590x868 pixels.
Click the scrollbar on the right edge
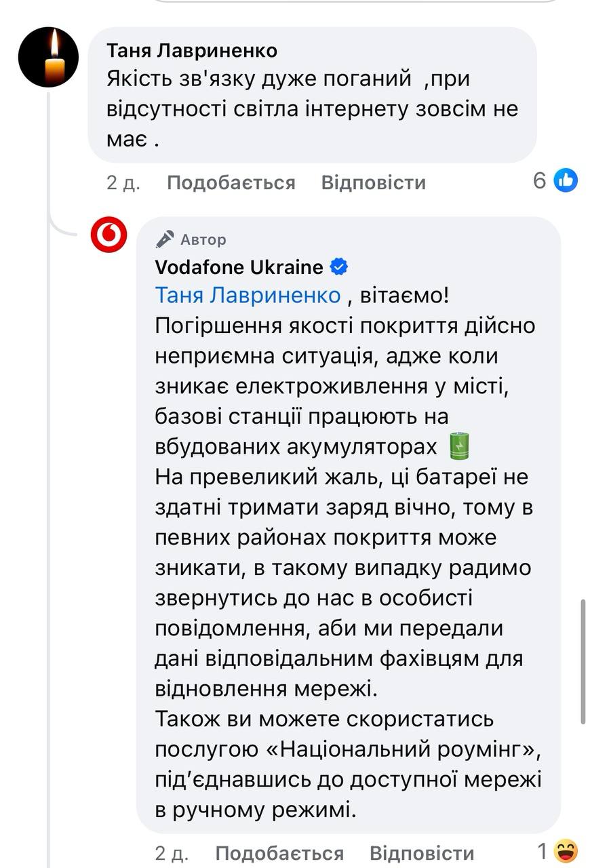583,661
